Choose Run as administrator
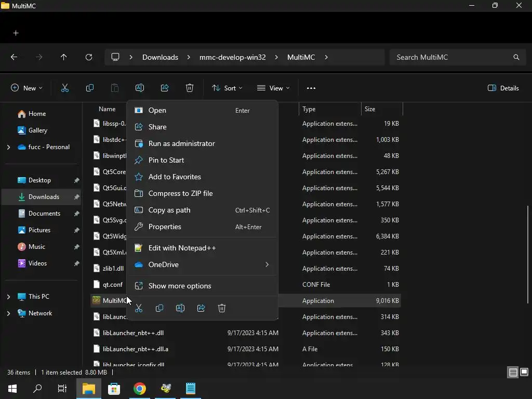The width and height of the screenshot is (532, 399). pos(202,143)
